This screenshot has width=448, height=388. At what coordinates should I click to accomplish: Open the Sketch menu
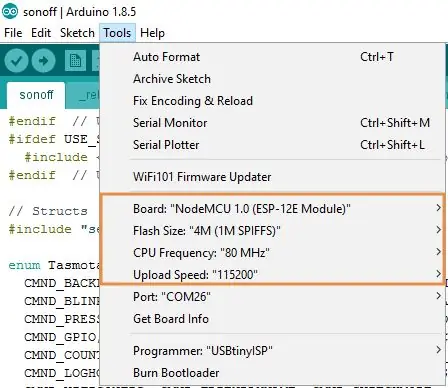[x=77, y=33]
